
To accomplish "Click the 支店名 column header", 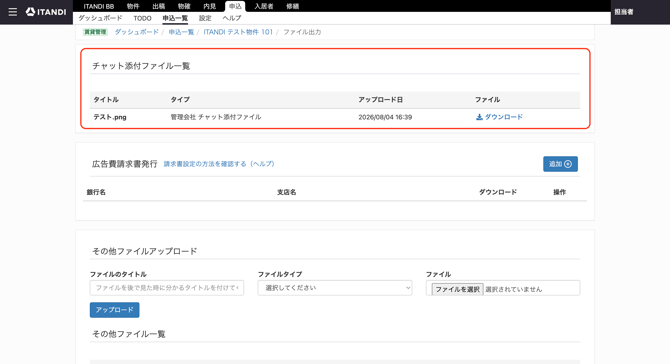I will point(286,192).
